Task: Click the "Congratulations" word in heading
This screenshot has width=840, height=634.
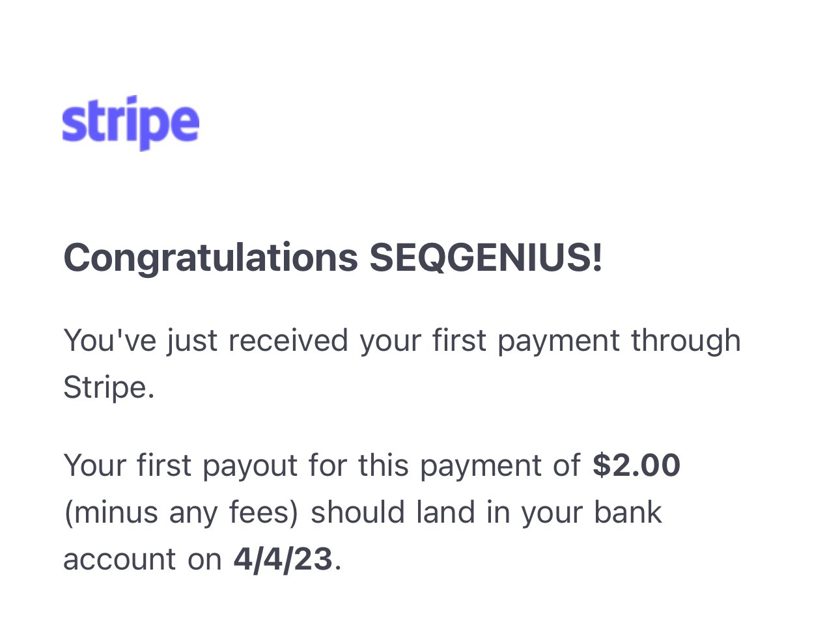Action: click(211, 258)
